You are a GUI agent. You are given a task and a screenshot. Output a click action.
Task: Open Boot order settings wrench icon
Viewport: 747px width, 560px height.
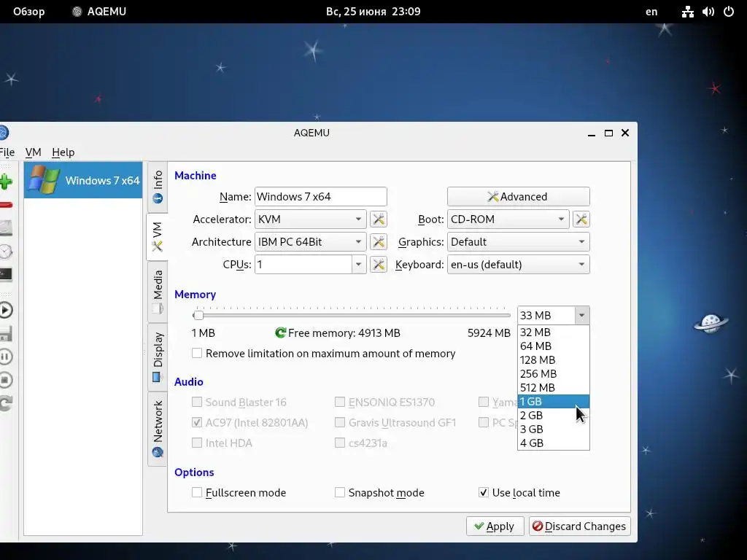click(x=581, y=219)
